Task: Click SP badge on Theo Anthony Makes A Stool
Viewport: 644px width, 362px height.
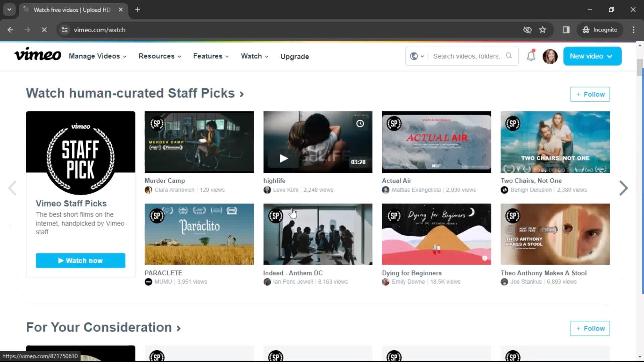Action: click(513, 216)
